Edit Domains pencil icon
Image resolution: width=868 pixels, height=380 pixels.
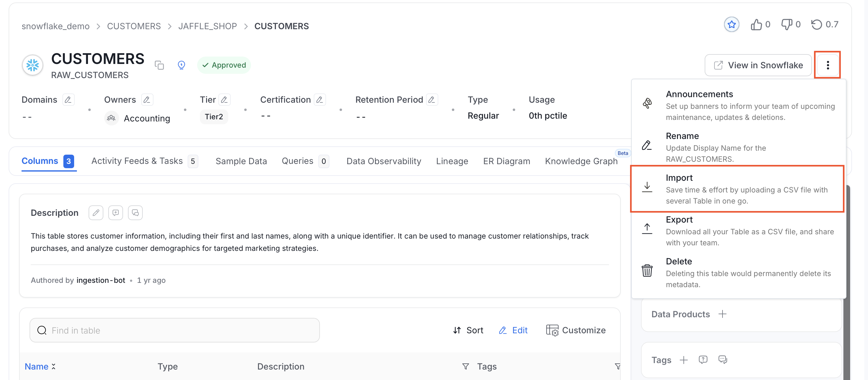pyautogui.click(x=68, y=100)
